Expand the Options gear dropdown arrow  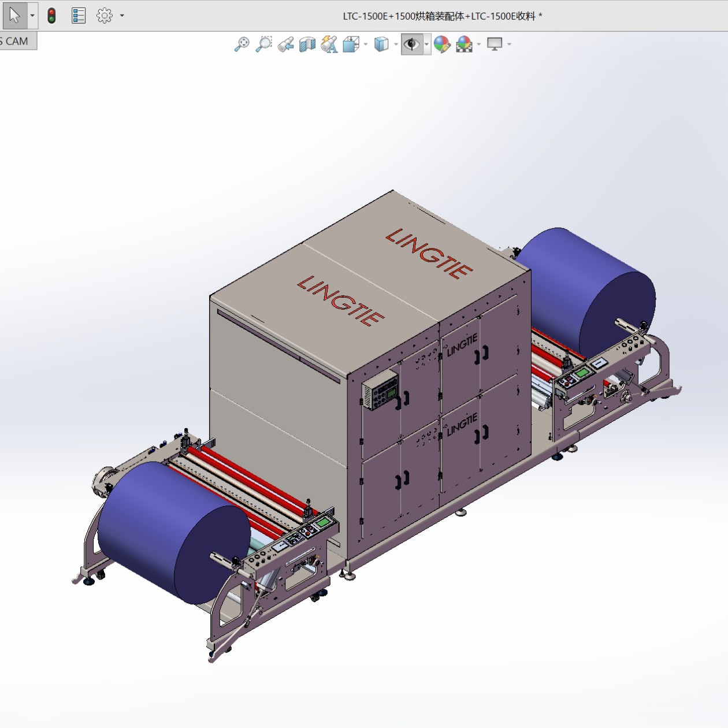coord(122,16)
